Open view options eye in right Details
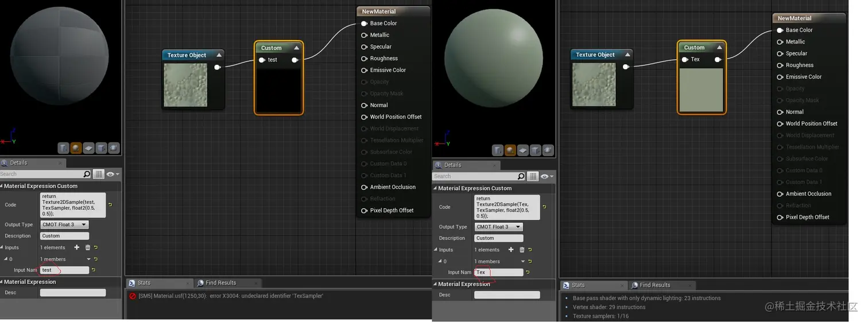Screen dimensions: 868x323 tap(547, 176)
